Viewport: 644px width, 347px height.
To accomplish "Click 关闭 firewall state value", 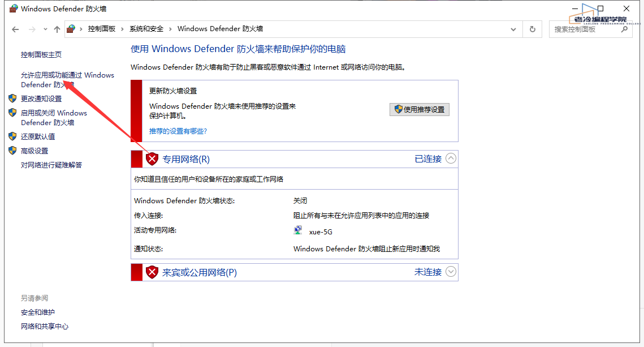I will [300, 200].
